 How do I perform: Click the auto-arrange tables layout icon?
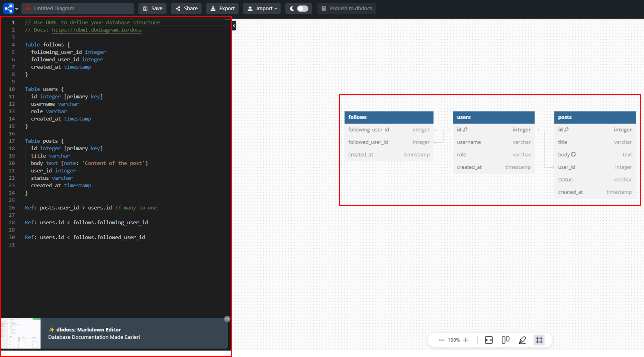[505, 340]
